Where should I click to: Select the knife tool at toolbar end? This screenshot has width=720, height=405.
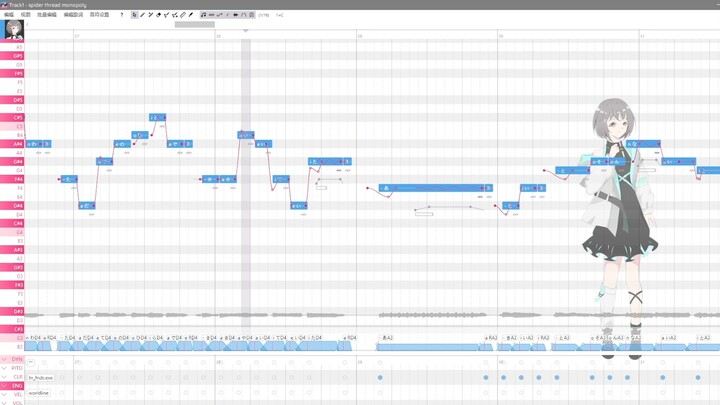coord(191,15)
